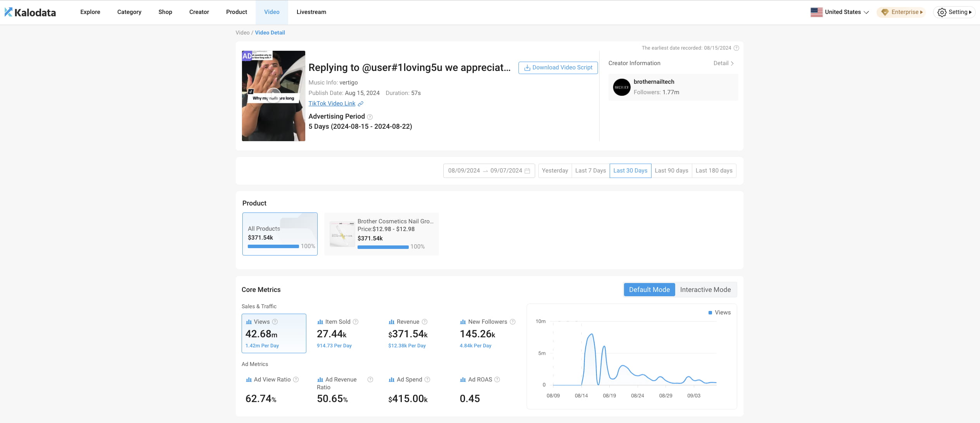
Task: Select the Default Mode toggle
Action: point(649,290)
